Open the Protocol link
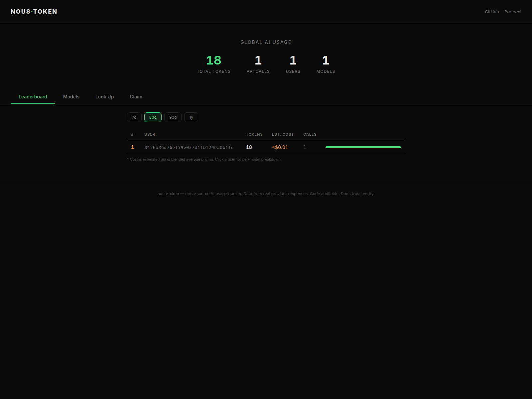 pos(513,12)
